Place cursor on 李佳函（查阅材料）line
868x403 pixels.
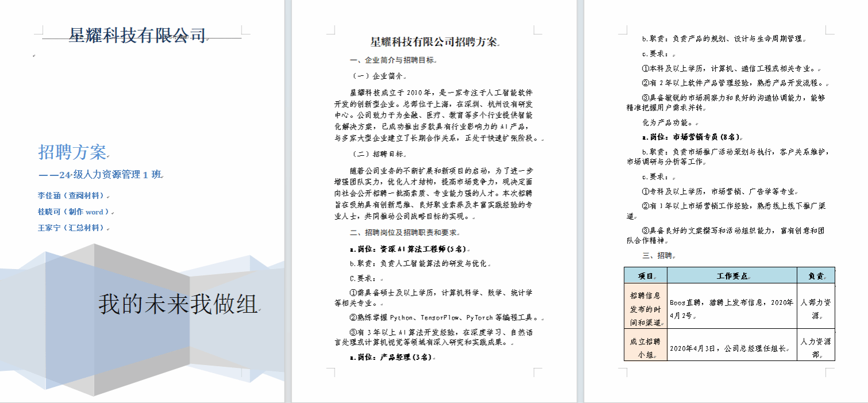(72, 195)
